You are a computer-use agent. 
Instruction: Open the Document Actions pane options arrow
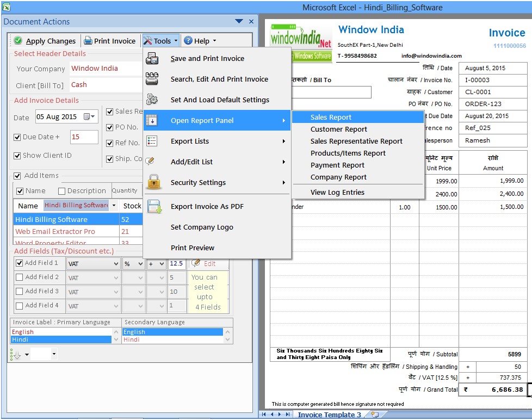(x=239, y=21)
